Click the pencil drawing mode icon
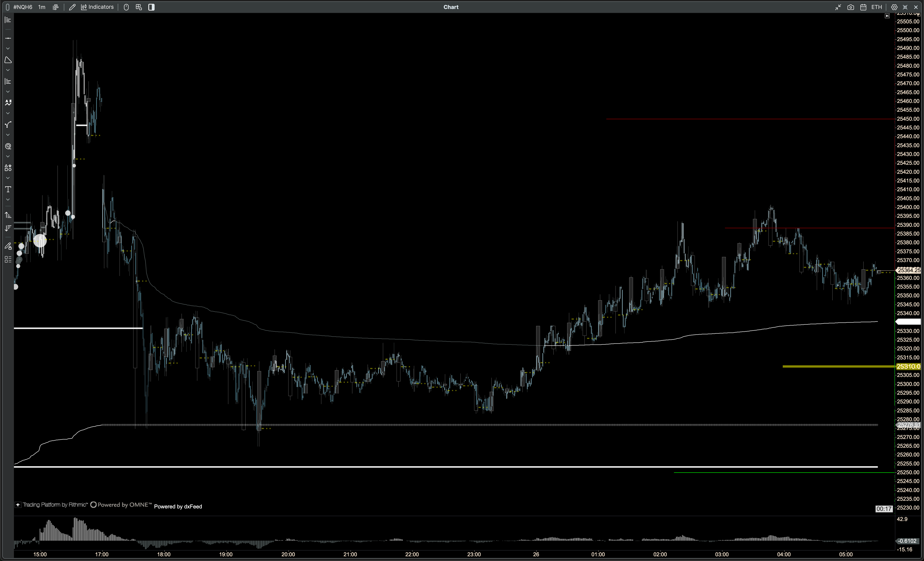The image size is (924, 561). (72, 7)
